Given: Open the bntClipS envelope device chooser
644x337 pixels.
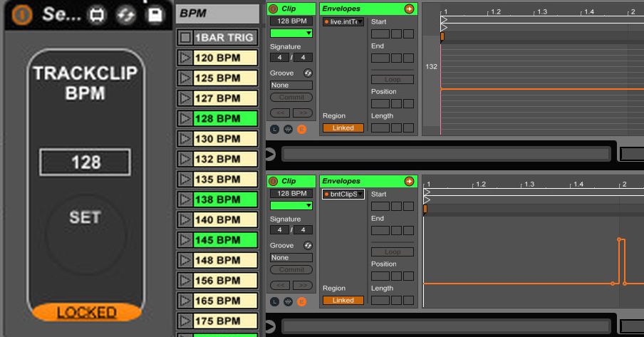Looking at the screenshot, I should (343, 195).
